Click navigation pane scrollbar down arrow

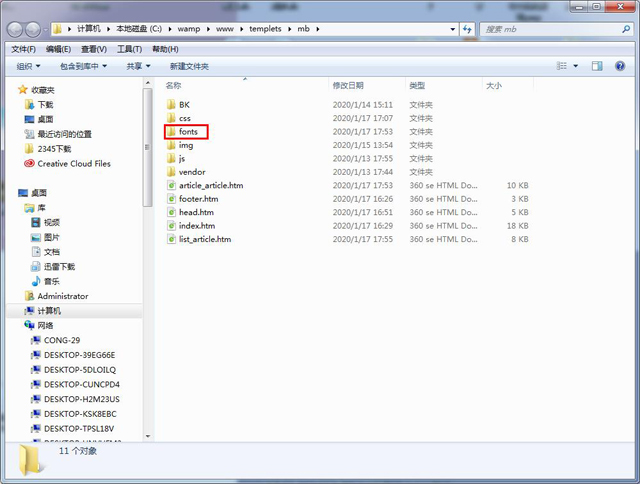(x=148, y=436)
